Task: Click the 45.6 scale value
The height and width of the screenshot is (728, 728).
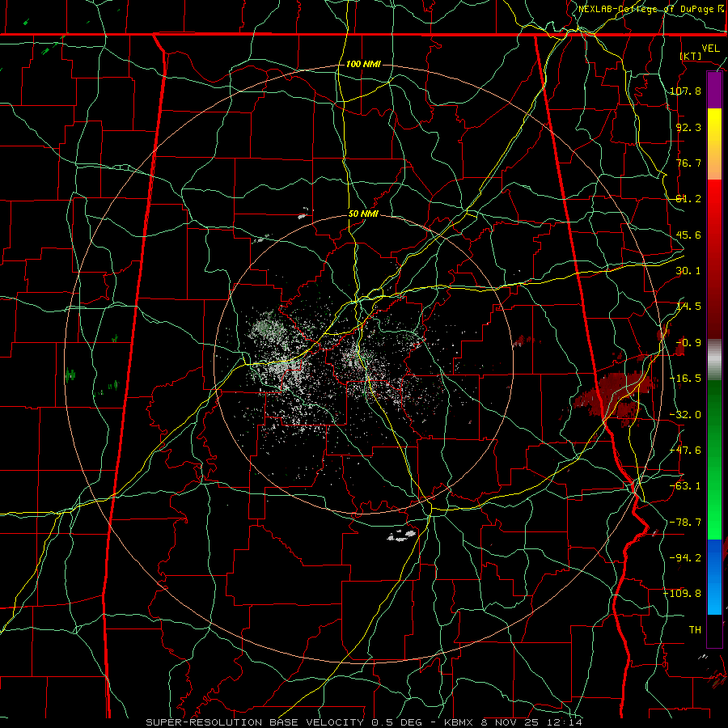Action: coord(688,235)
